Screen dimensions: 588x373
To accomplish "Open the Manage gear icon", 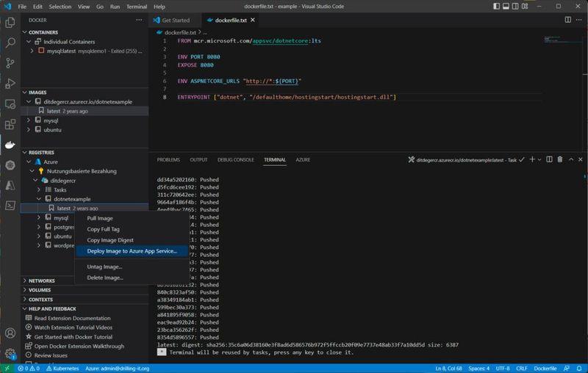I will pos(10,353).
